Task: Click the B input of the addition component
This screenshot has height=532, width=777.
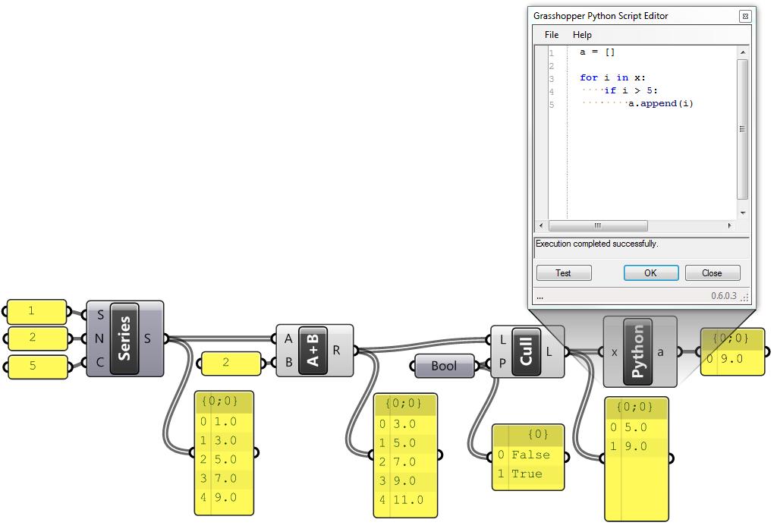Action: [288, 363]
